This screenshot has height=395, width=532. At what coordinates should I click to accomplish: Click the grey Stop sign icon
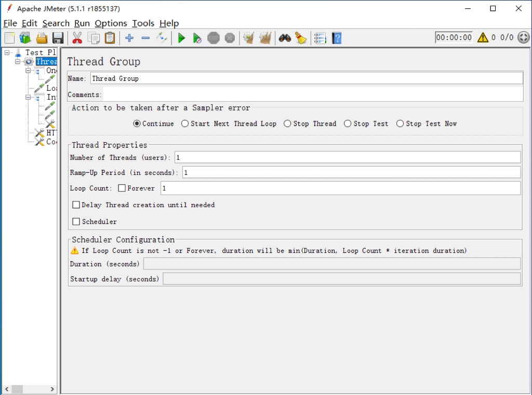coord(214,38)
